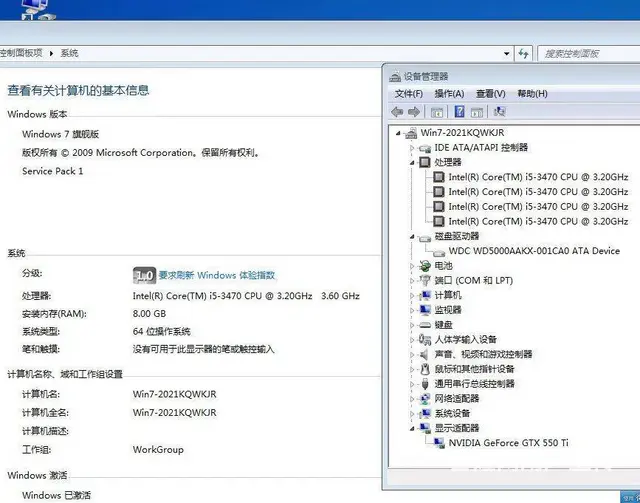Click the NVIDIA GeForce GTX 550 Ti device icon
The image size is (640, 503).
[x=439, y=443]
